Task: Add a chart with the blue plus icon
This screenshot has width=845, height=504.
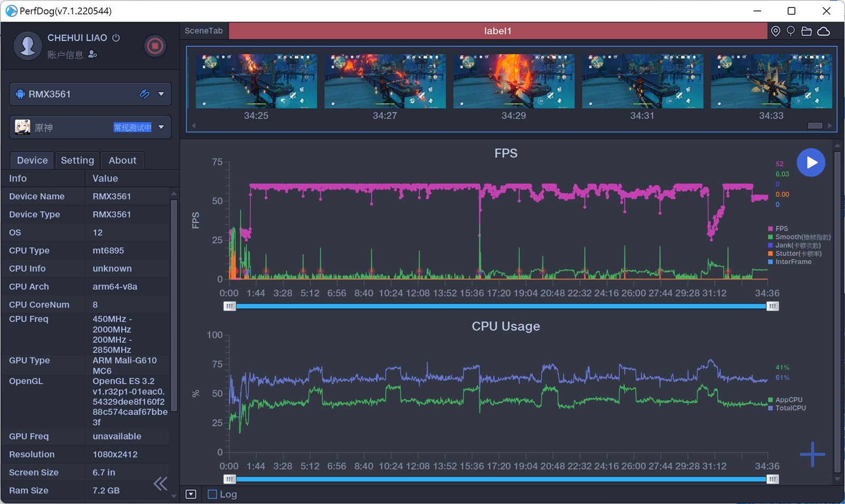Action: point(812,454)
